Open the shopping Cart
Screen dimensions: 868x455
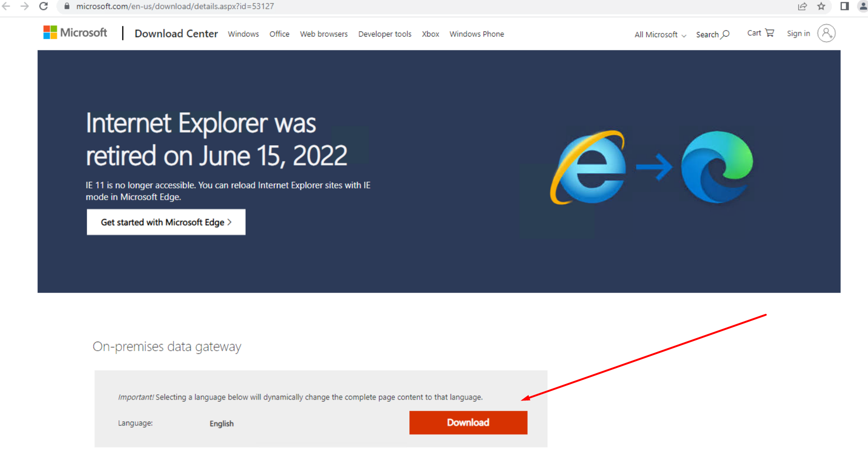point(760,33)
